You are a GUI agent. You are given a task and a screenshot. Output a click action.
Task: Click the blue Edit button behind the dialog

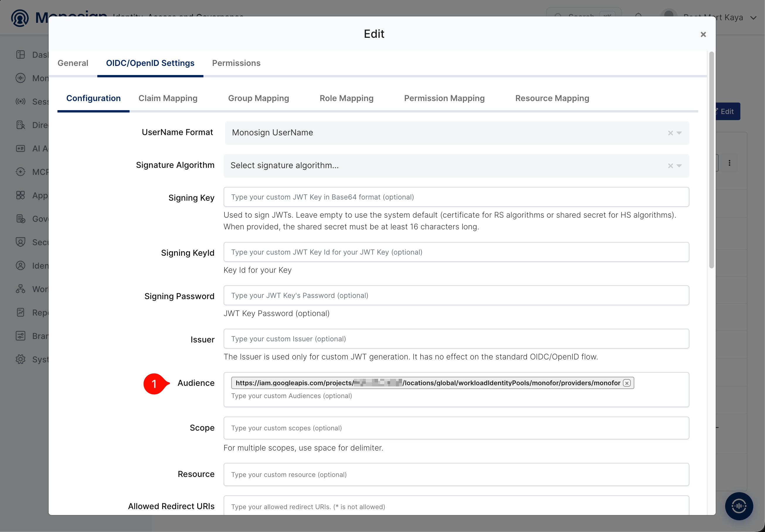point(728,112)
